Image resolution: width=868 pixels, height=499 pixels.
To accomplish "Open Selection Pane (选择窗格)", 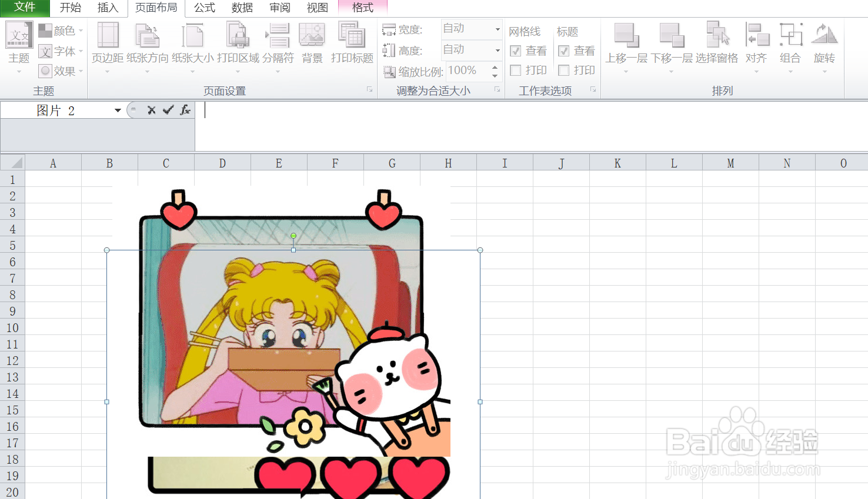I will [x=717, y=44].
